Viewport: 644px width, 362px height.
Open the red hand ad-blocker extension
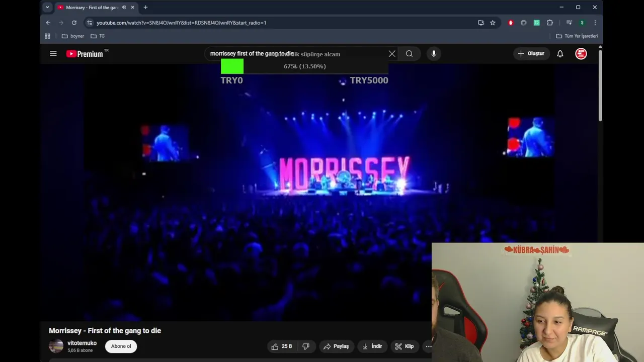click(511, 23)
